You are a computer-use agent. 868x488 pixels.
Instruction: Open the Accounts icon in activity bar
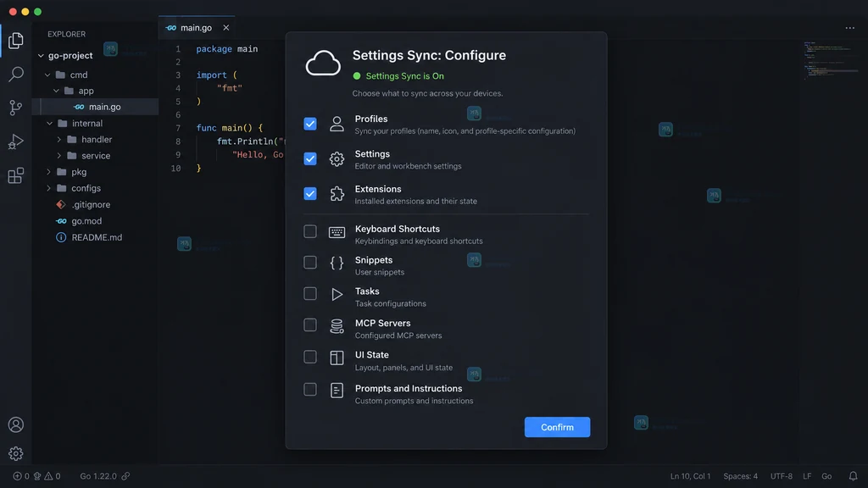pyautogui.click(x=15, y=424)
